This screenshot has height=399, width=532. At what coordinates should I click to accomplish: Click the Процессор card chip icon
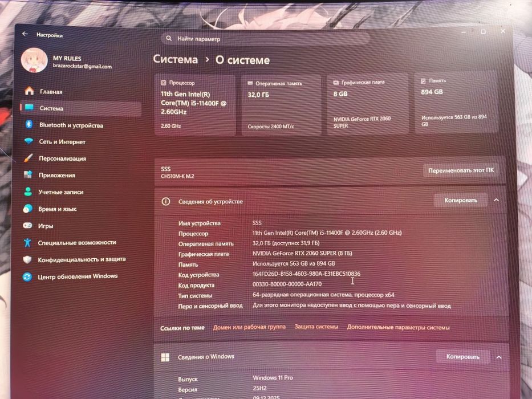click(x=163, y=83)
